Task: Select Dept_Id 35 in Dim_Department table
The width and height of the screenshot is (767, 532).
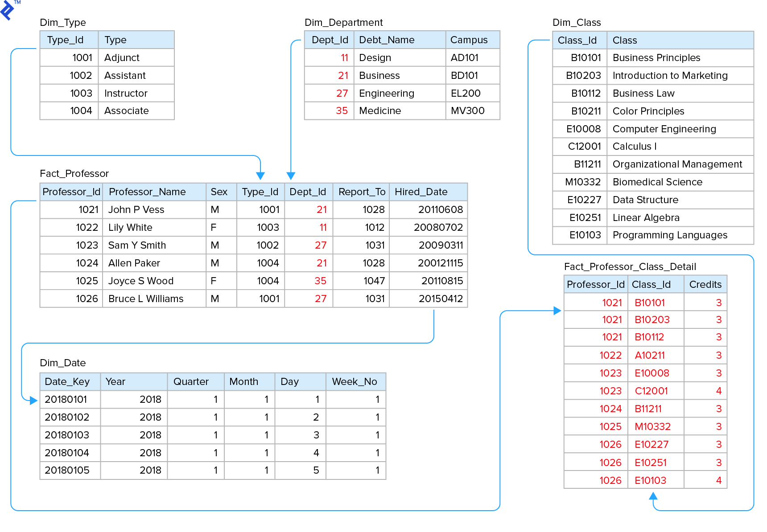Action: (x=343, y=110)
